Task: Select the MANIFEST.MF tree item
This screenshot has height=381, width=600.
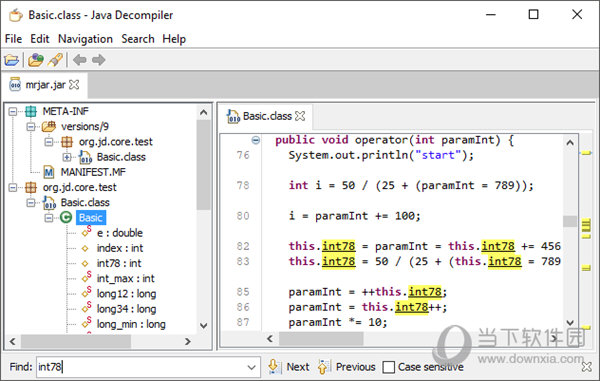Action: click(93, 172)
